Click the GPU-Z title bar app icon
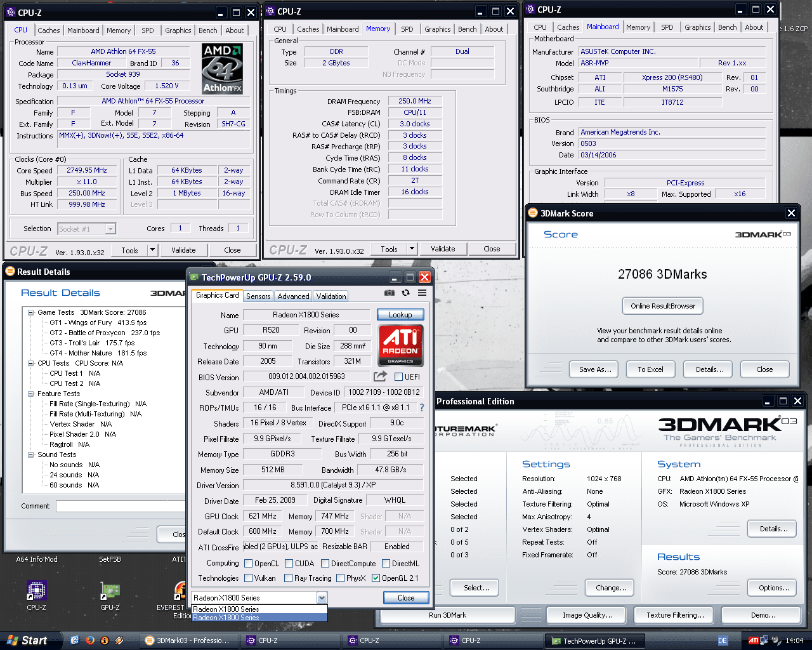 pyautogui.click(x=194, y=277)
